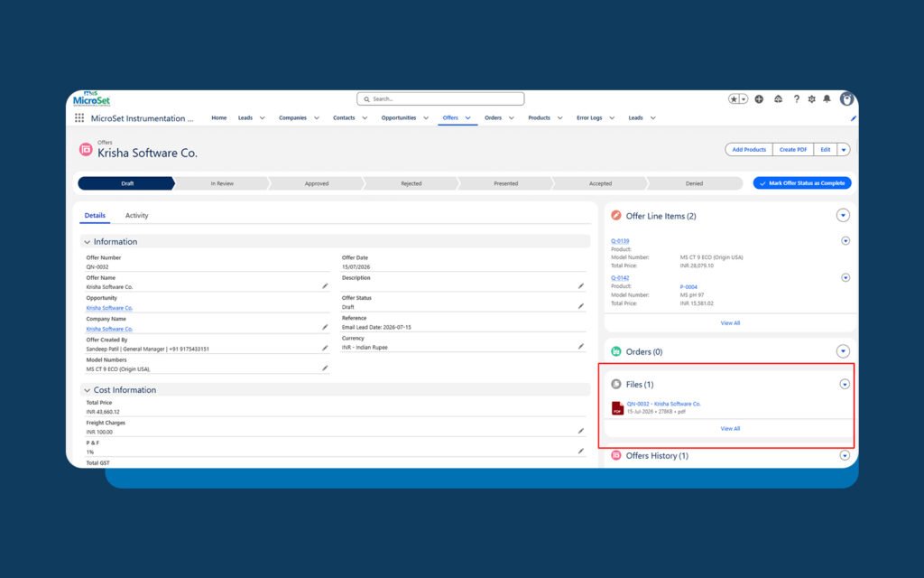This screenshot has width=924, height=578.
Task: Click the Edit button
Action: (826, 150)
